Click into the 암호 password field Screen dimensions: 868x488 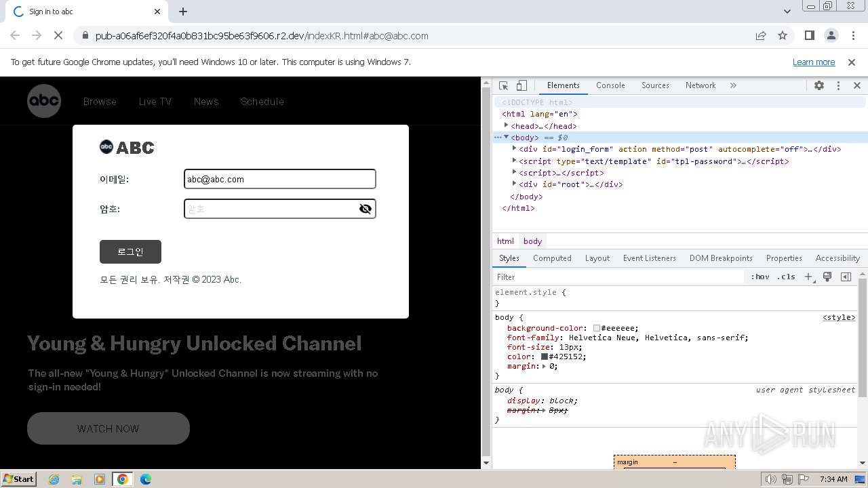click(x=271, y=209)
